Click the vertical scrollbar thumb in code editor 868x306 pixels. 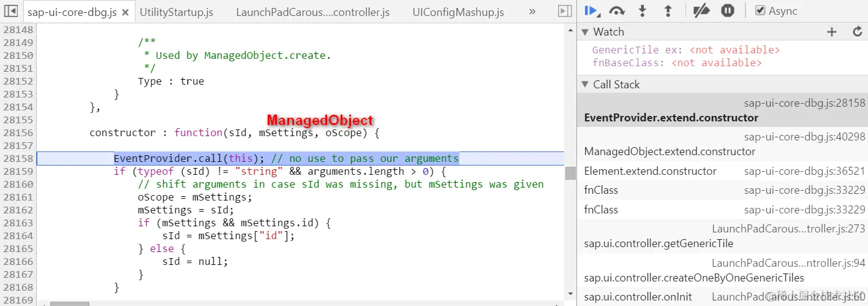570,173
